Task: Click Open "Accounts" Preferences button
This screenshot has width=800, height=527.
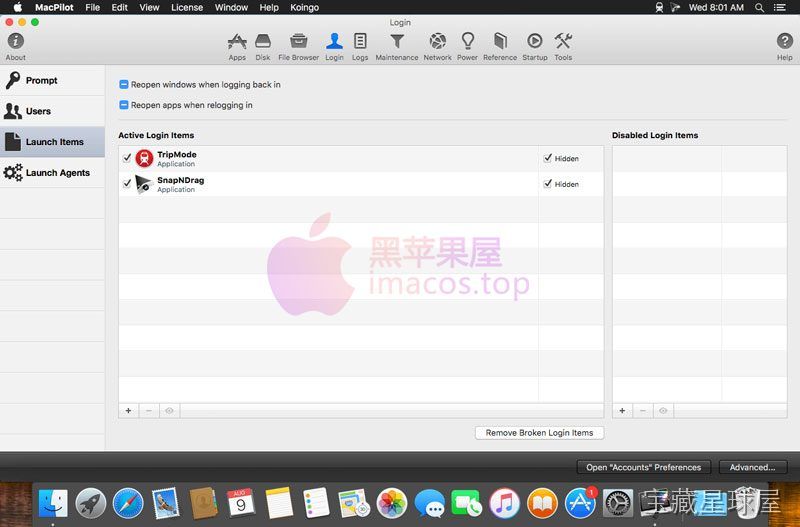Action: [x=643, y=467]
